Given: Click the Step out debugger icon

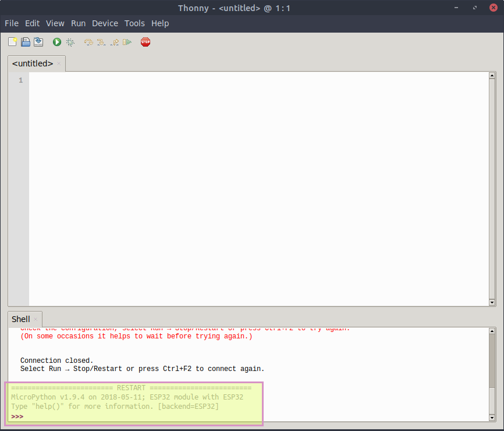Looking at the screenshot, I should tap(115, 42).
